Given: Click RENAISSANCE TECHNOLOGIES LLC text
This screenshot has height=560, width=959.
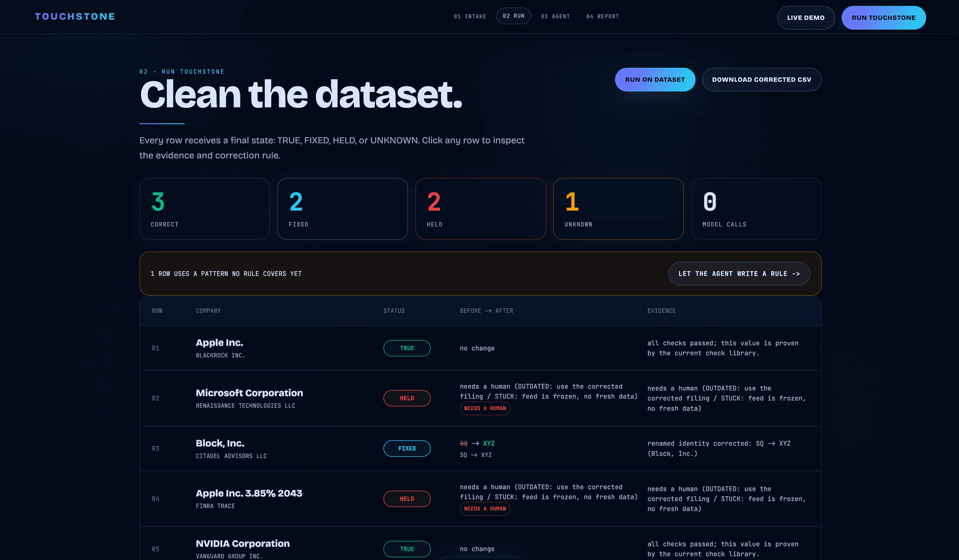Looking at the screenshot, I should tap(245, 406).
